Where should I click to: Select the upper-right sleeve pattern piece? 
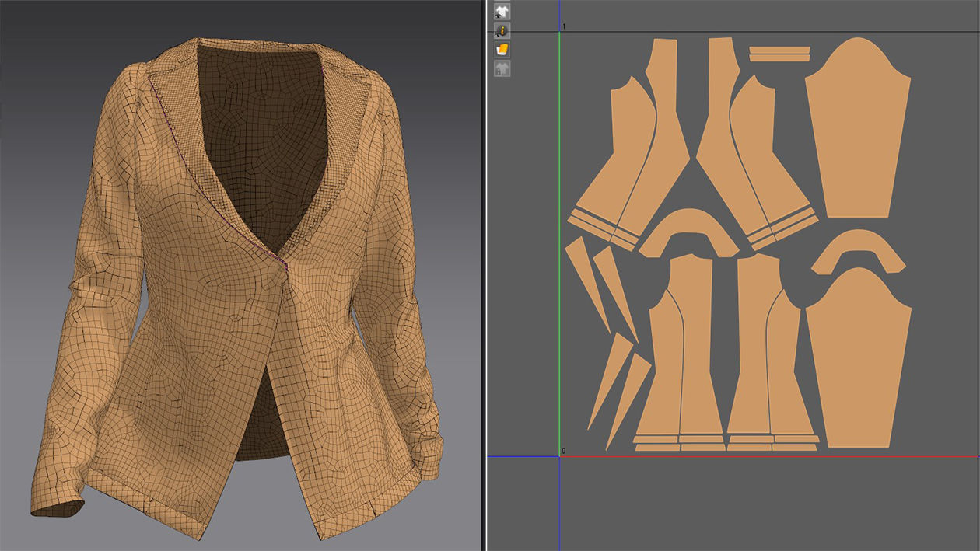click(858, 127)
